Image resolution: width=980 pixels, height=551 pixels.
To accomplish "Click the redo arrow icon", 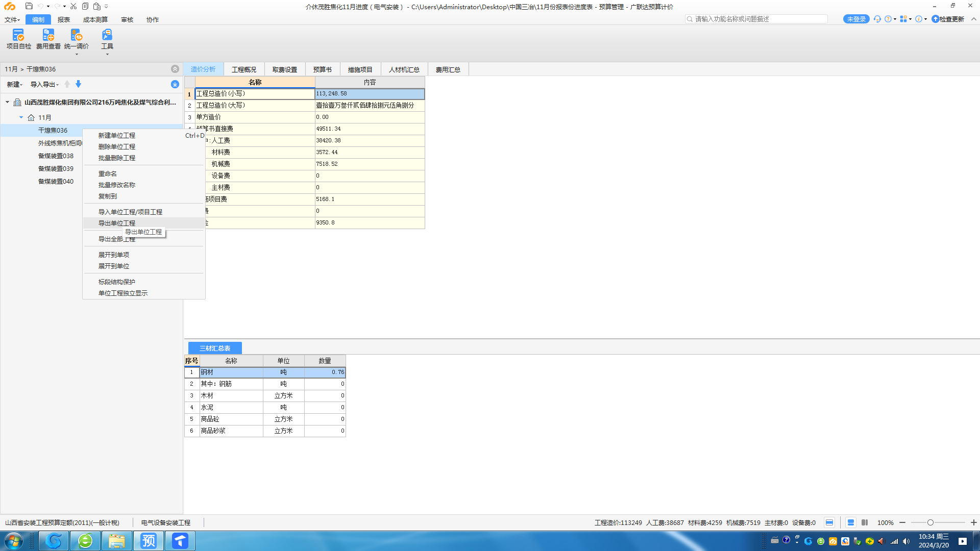I will point(57,6).
